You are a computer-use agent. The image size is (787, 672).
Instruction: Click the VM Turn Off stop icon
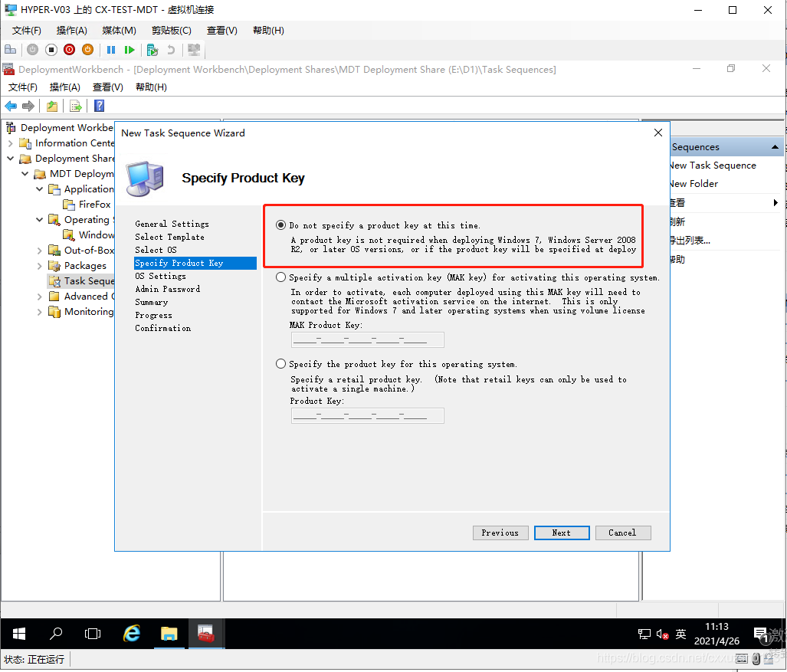51,50
